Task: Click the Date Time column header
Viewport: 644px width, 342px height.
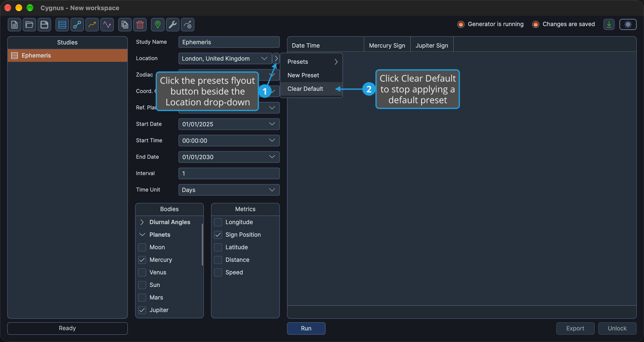Action: [x=326, y=45]
